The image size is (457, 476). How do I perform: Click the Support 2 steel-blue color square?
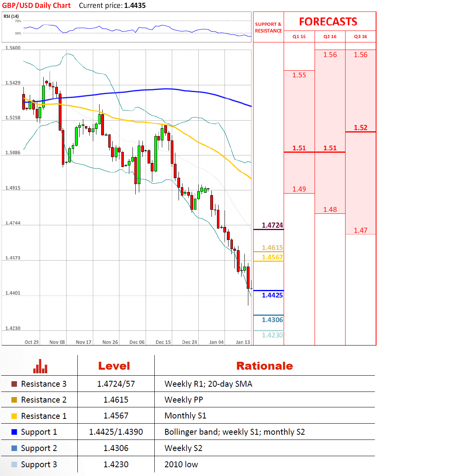[14, 448]
